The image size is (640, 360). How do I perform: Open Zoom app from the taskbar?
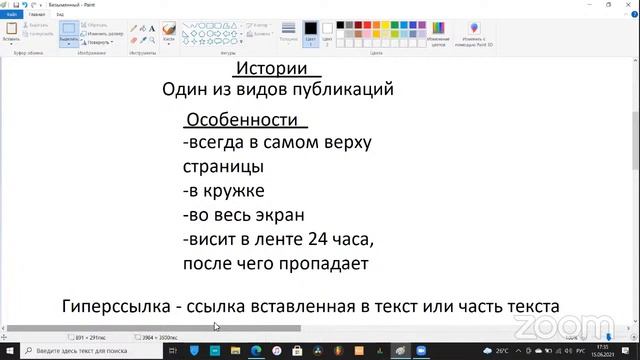tap(421, 351)
